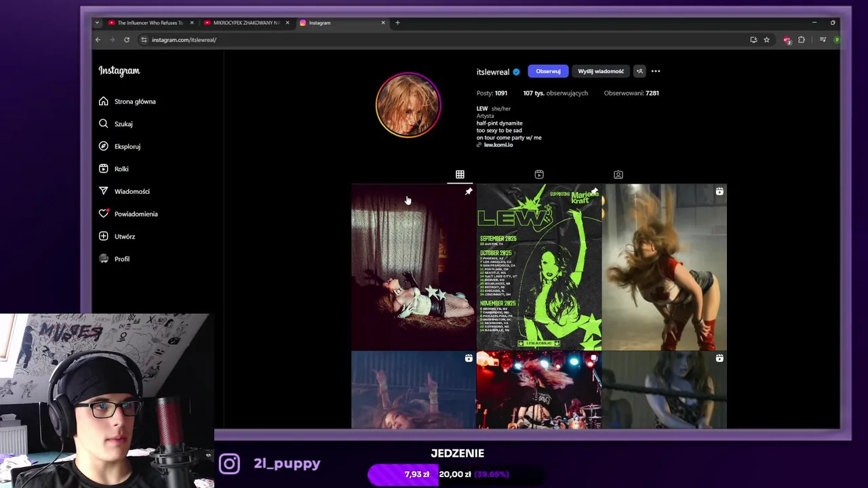The image size is (868, 488).
Task: Click the browser back arrow
Action: [x=98, y=40]
